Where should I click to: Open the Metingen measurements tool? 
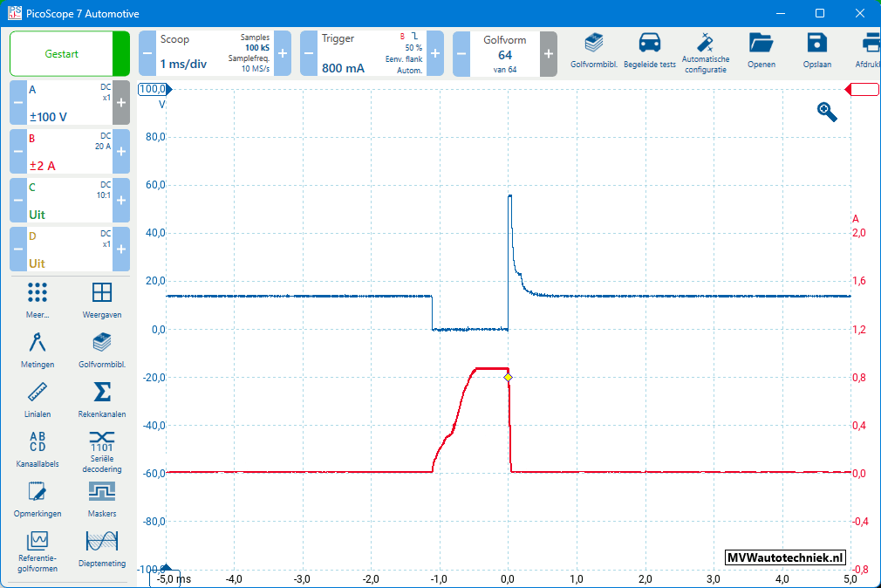tap(38, 351)
